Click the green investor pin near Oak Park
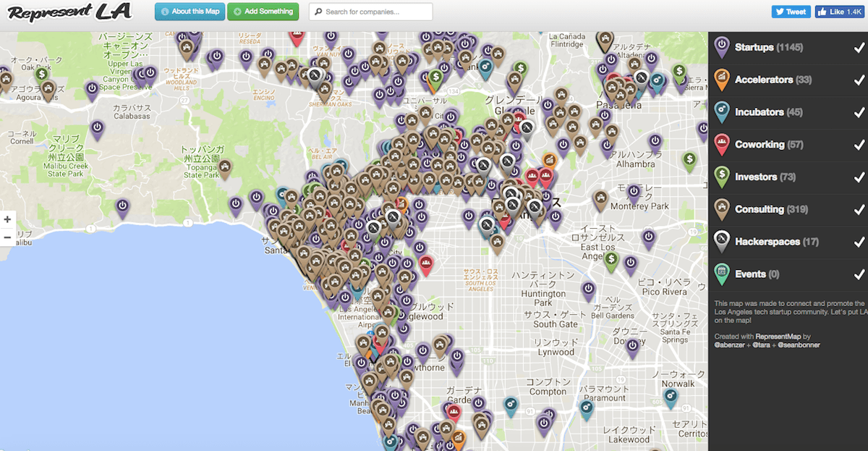868x451 pixels. click(42, 74)
